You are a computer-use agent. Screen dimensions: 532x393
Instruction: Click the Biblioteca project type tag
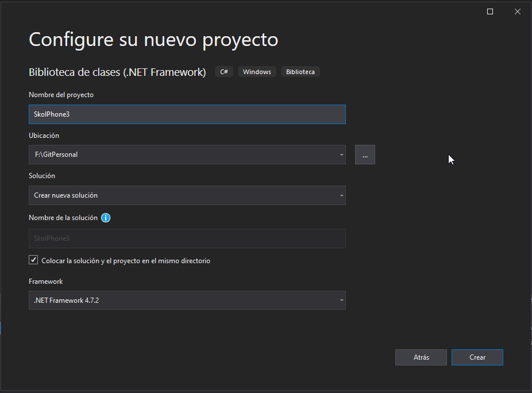point(300,71)
